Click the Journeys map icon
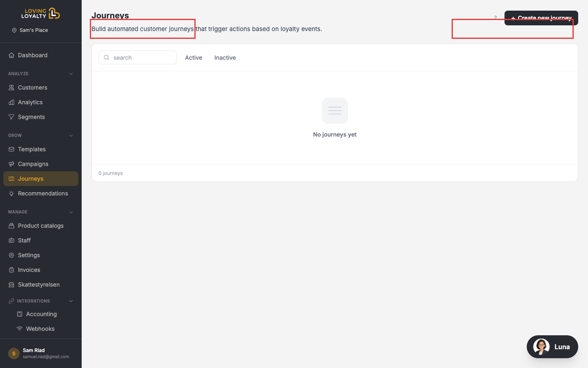The height and width of the screenshot is (368, 588). tap(11, 179)
